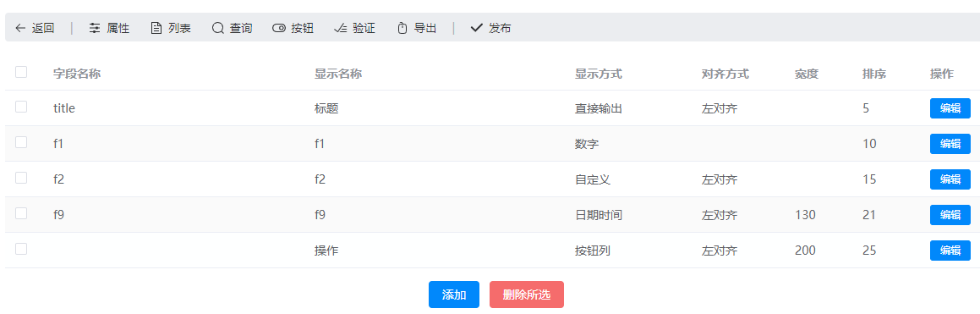
Task: Click the 发布 publish checkmark icon
Action: [476, 28]
